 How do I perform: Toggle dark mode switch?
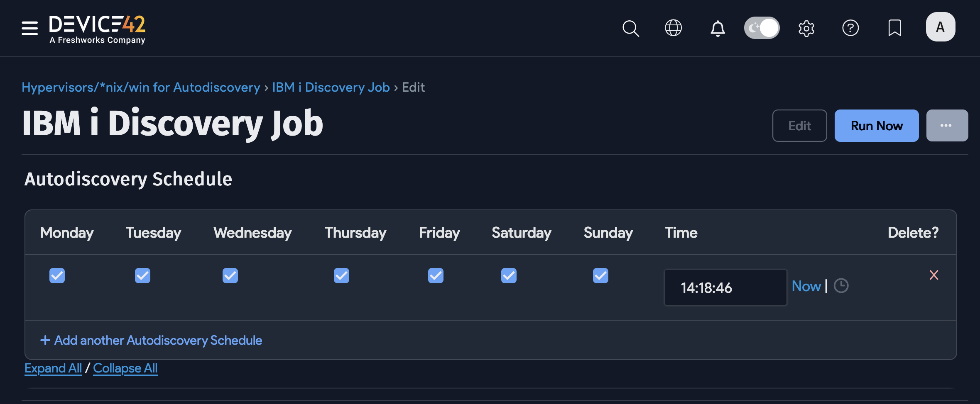click(x=762, y=27)
